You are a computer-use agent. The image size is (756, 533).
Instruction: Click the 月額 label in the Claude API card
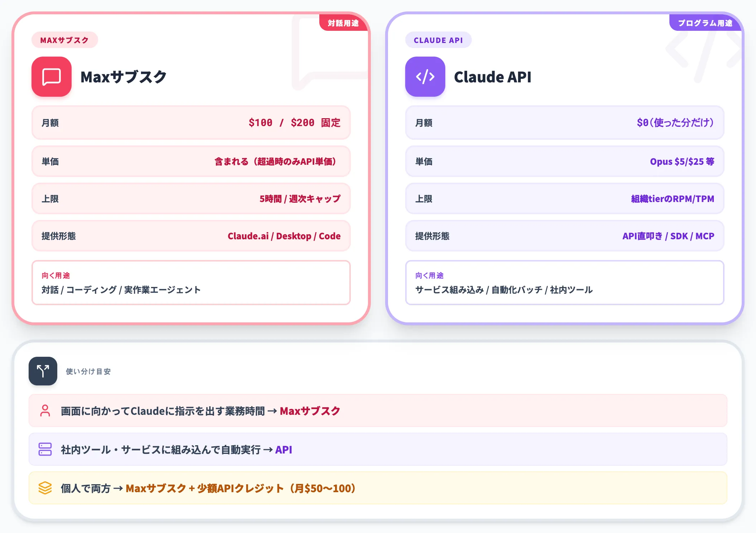click(x=424, y=123)
